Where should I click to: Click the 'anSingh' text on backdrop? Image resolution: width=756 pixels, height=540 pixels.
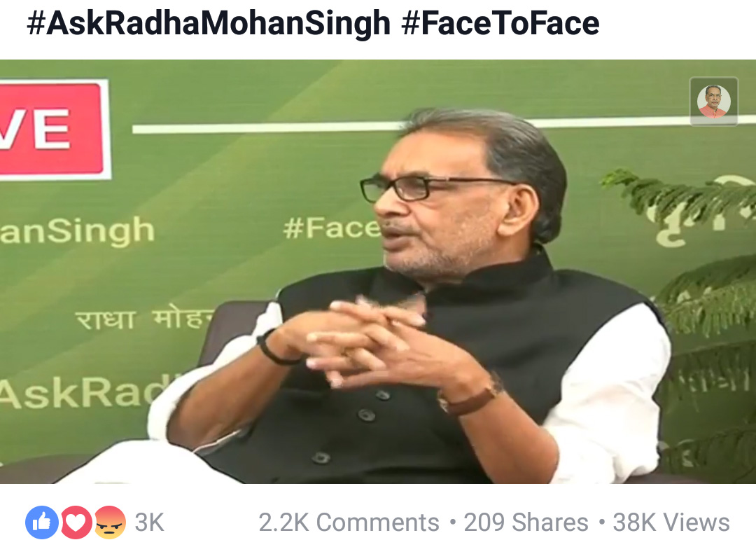77,232
